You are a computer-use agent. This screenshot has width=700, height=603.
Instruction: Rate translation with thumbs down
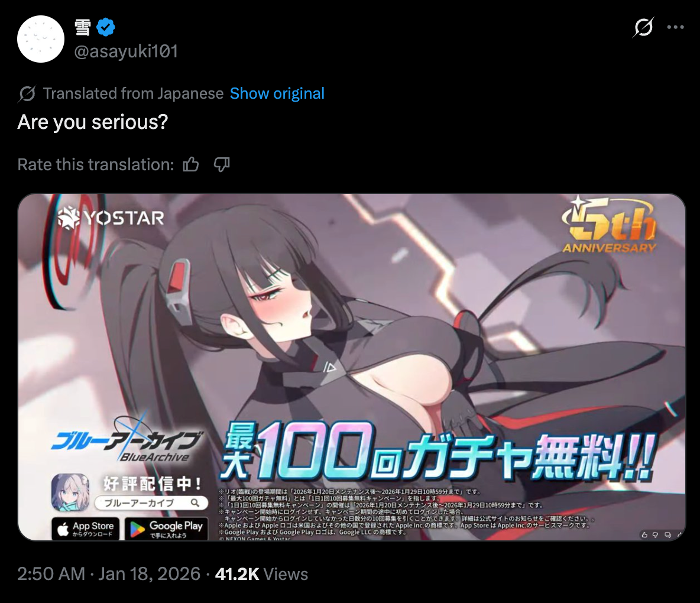222,165
